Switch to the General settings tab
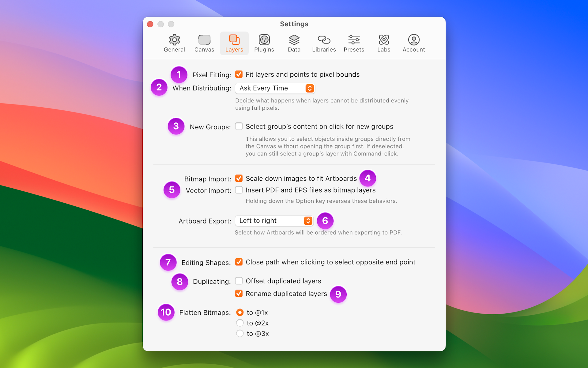Screen dimensions: 588x368 pyautogui.click(x=174, y=42)
